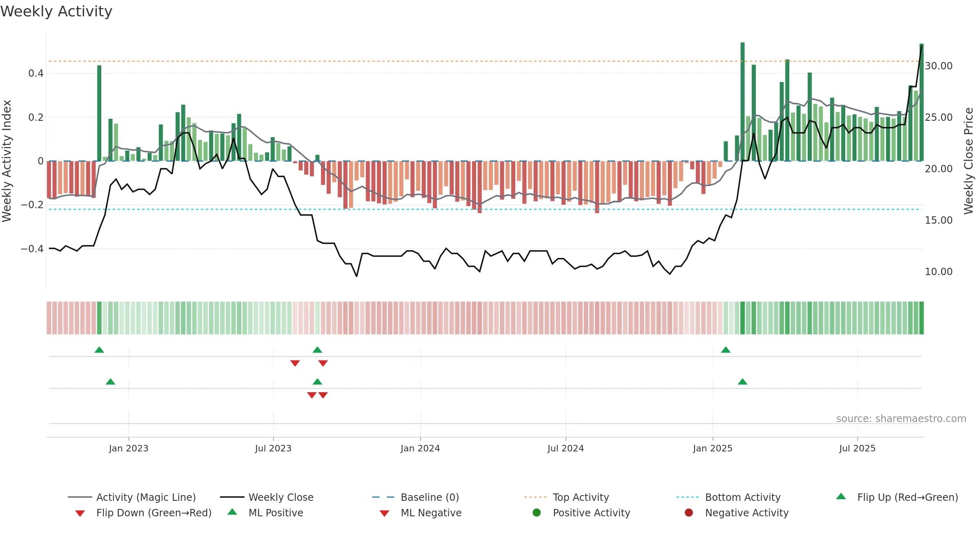
Task: Click the Jan 2024 axis label
Action: click(420, 448)
